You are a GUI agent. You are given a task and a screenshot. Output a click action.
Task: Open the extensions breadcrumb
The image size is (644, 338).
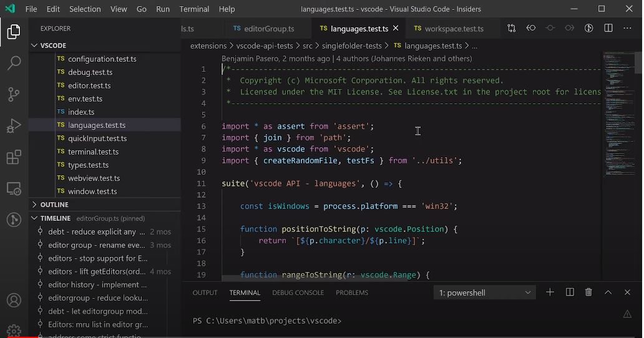pos(208,46)
